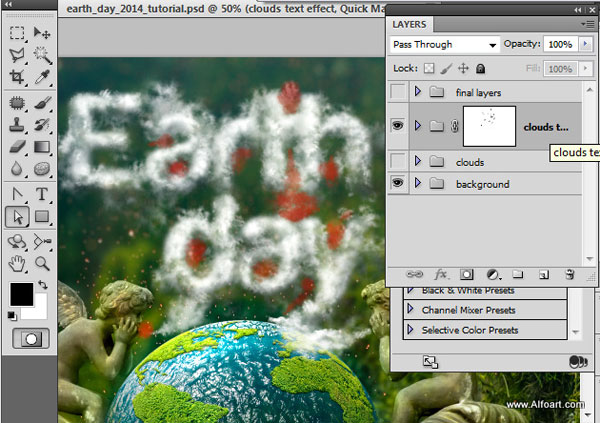Toggle Quick Mask mode button
This screenshot has width=600, height=423.
[x=31, y=339]
